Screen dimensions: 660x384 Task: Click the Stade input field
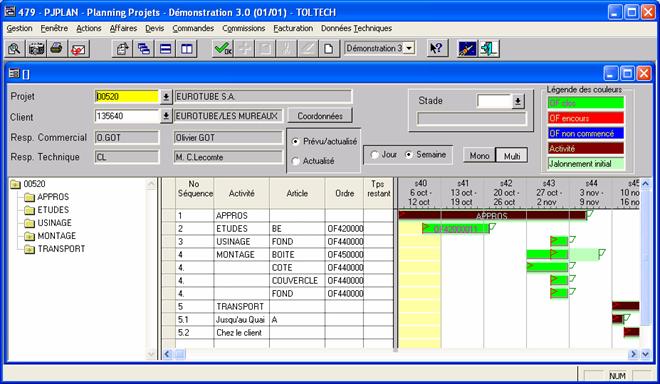point(494,101)
